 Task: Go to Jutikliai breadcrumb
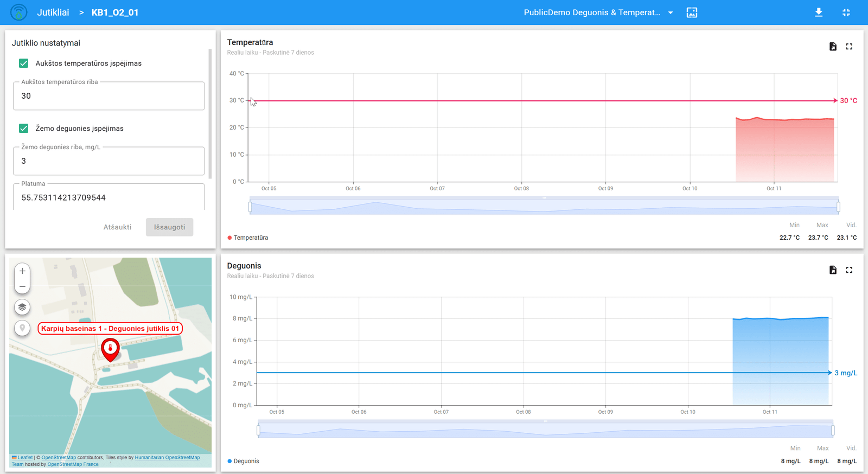(53, 12)
